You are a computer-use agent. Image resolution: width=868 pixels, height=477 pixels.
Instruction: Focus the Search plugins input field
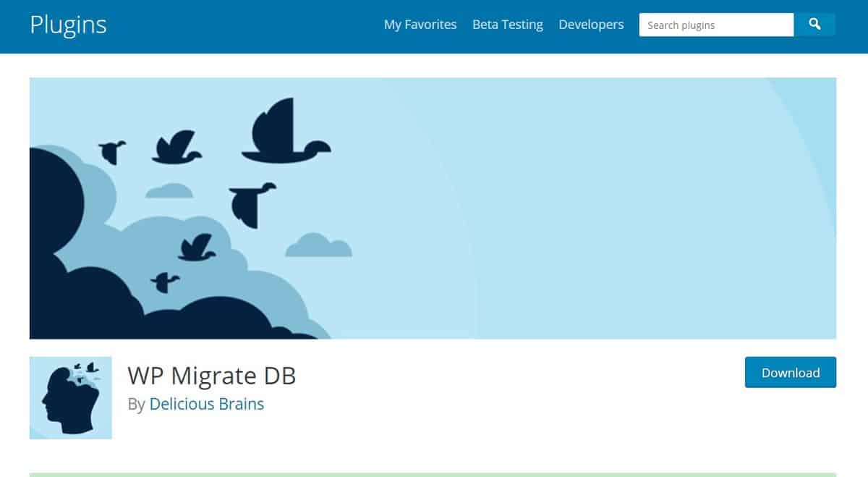pos(716,24)
